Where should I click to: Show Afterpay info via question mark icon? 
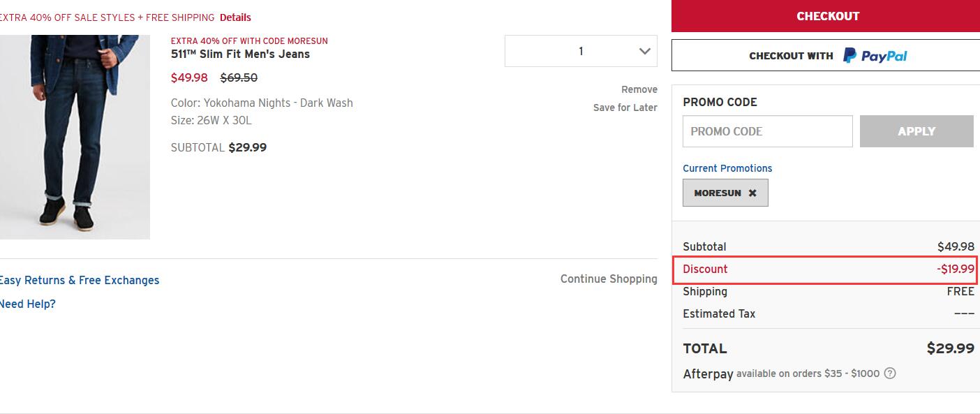(x=890, y=374)
